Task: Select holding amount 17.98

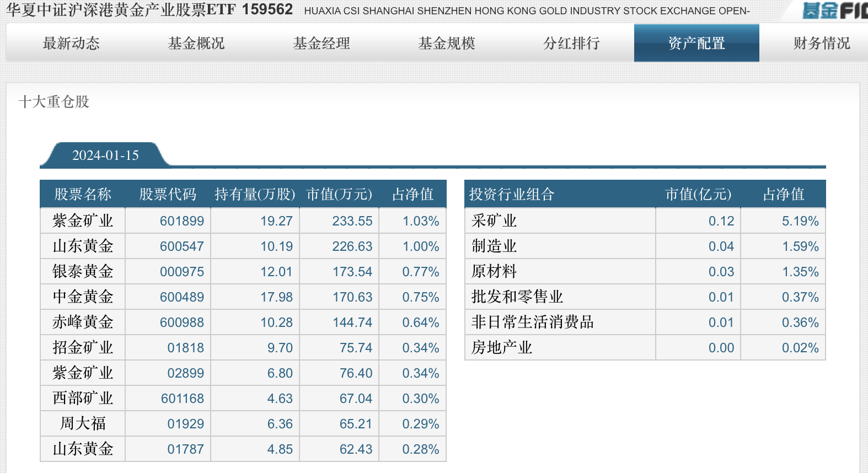Action: pyautogui.click(x=277, y=297)
